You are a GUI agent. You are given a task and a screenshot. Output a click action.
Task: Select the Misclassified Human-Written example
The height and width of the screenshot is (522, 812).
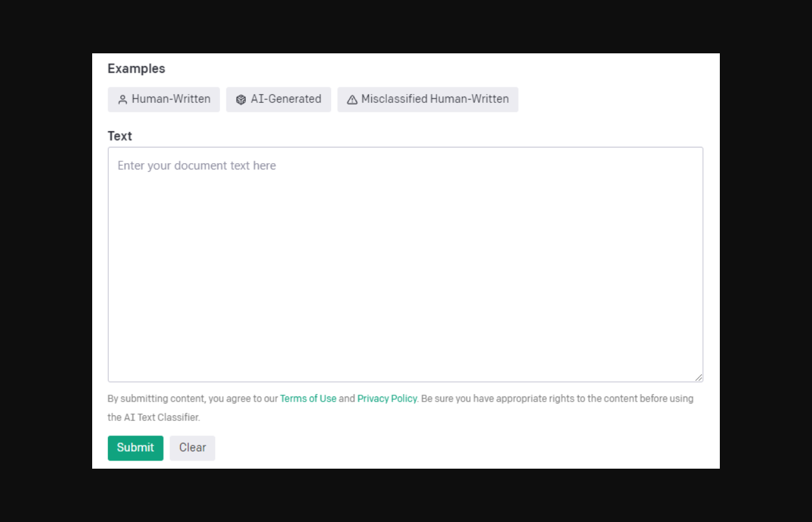point(428,99)
